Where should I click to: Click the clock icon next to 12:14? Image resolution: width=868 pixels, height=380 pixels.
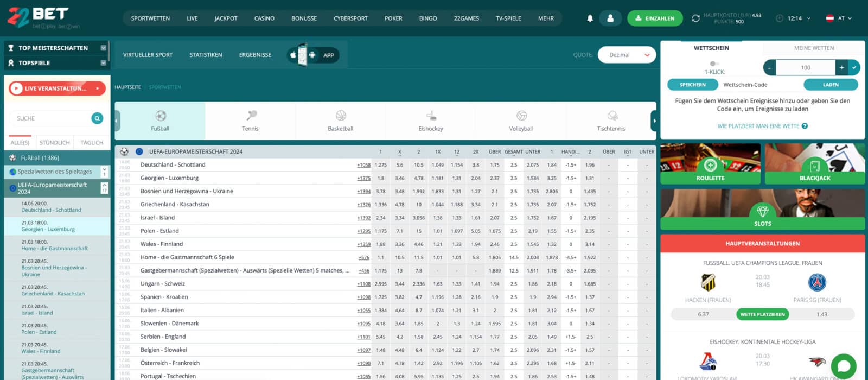pos(780,18)
